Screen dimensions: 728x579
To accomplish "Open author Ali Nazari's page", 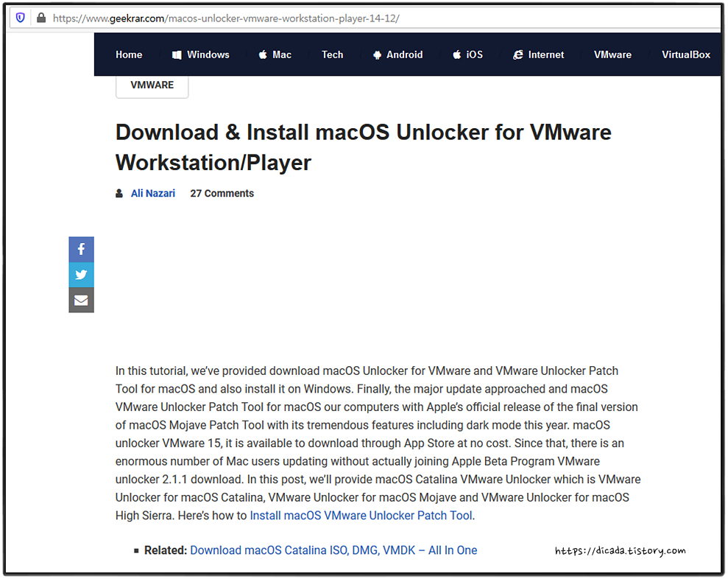I will [x=153, y=193].
